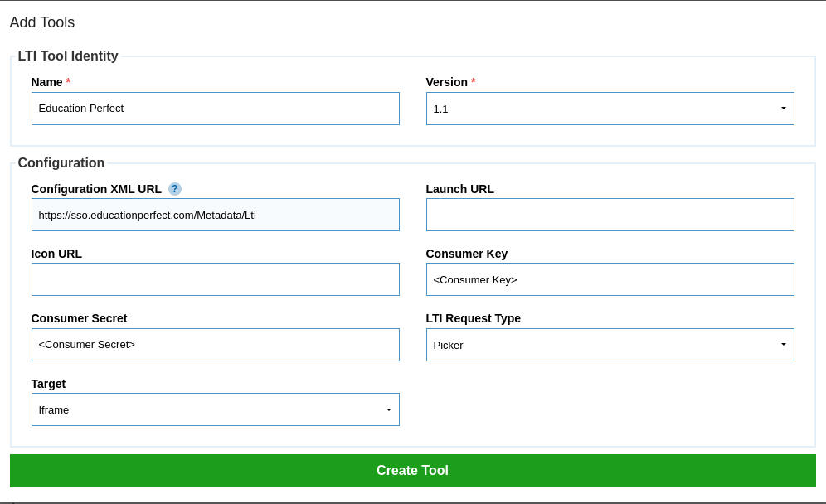Click the Launch URL label
Image resolution: width=826 pixels, height=504 pixels.
click(460, 189)
